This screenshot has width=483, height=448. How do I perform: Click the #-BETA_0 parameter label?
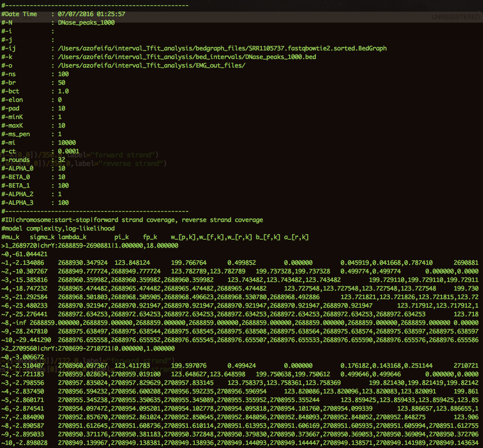[x=16, y=177]
